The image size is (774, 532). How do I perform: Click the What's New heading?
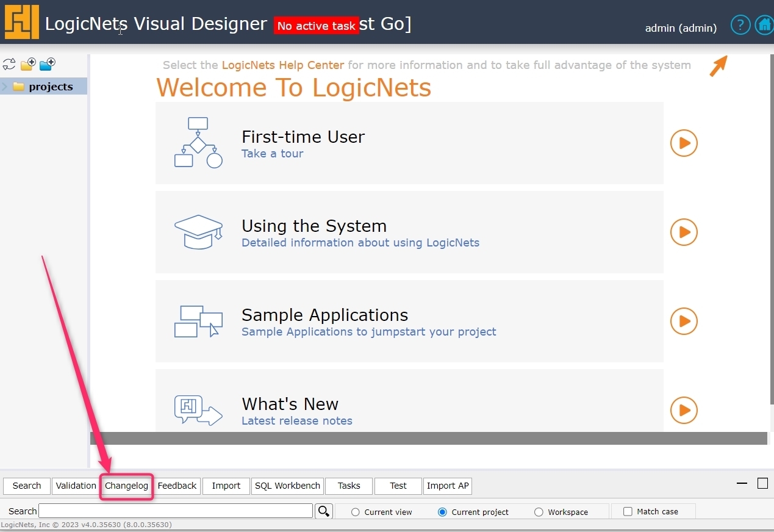pyautogui.click(x=290, y=404)
